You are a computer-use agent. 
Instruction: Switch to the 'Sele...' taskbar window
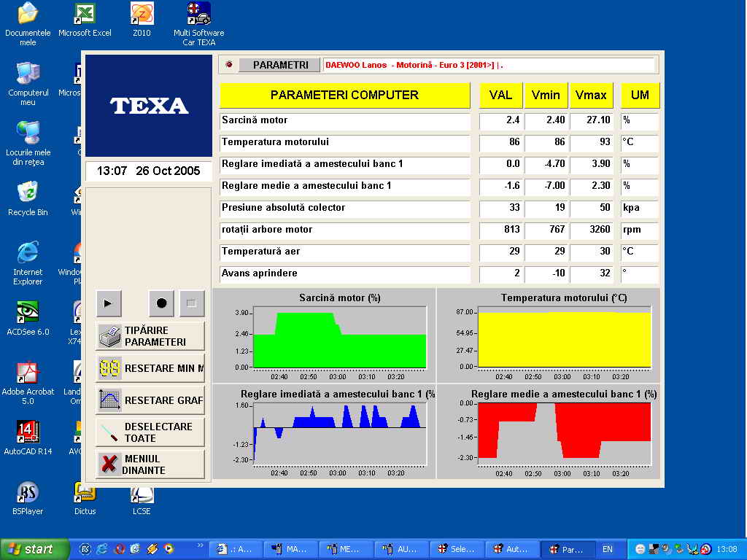(457, 549)
